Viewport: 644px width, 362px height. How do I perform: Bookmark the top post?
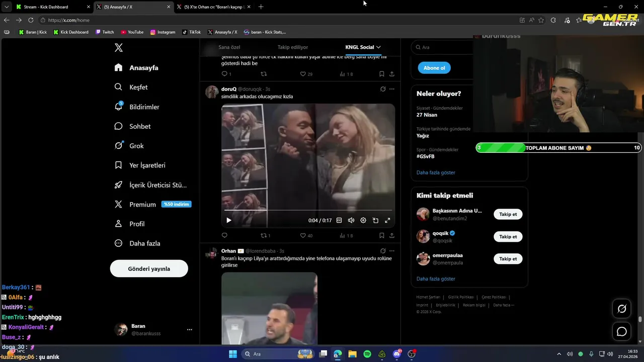382,74
